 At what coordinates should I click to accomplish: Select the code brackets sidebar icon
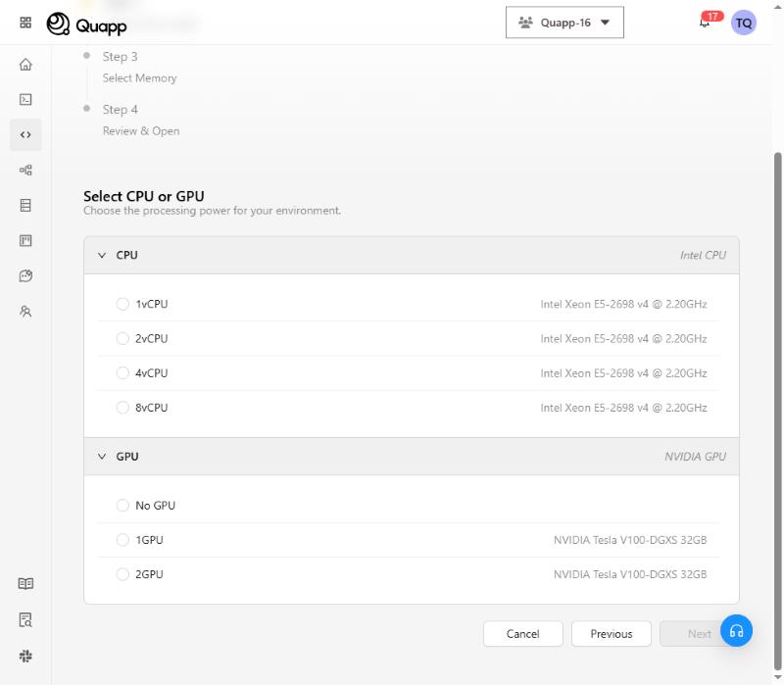tap(25, 134)
